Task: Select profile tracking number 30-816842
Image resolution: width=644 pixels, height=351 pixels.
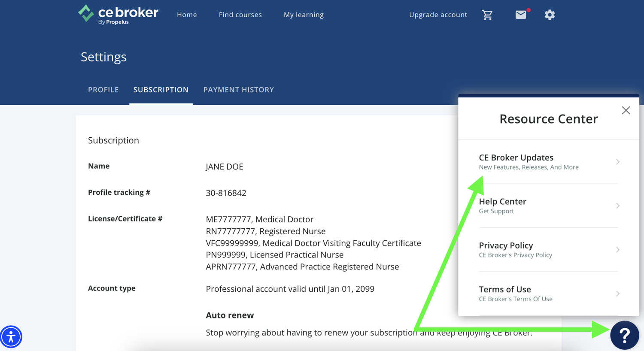Action: pos(226,193)
